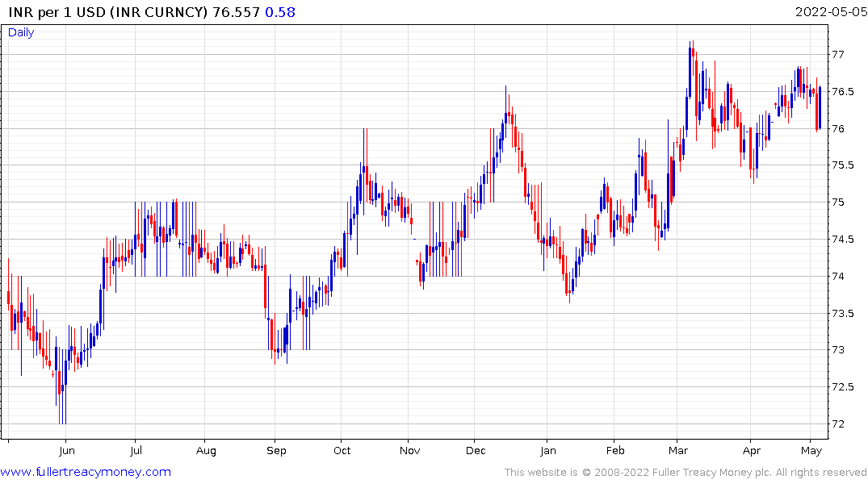
Task: Click the 74.5 price axis label
Action: click(x=842, y=239)
